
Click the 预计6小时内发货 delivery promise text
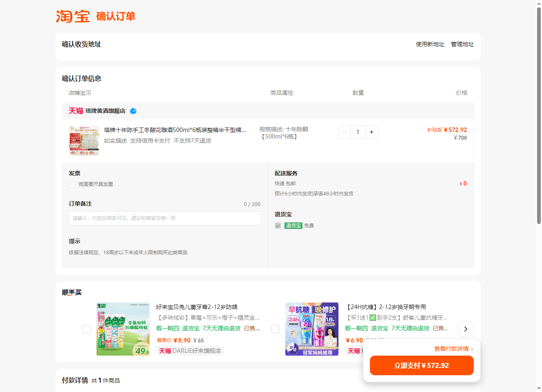314,194
